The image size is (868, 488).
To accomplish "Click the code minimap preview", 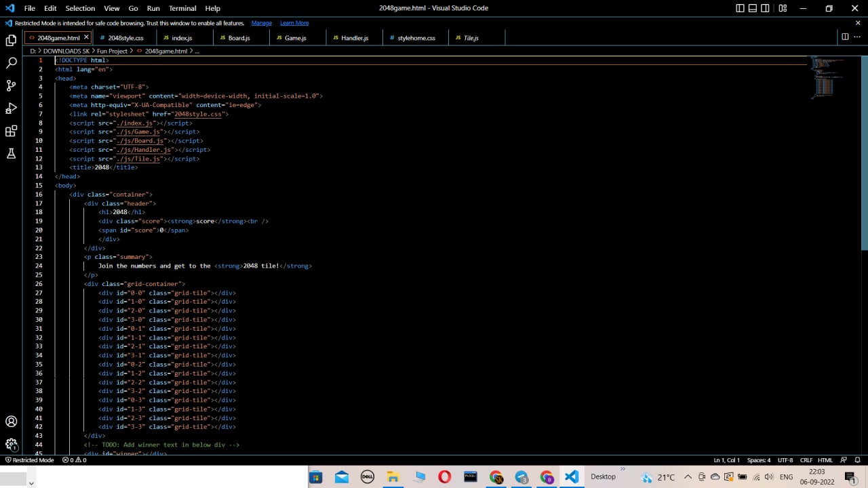I will click(x=828, y=78).
